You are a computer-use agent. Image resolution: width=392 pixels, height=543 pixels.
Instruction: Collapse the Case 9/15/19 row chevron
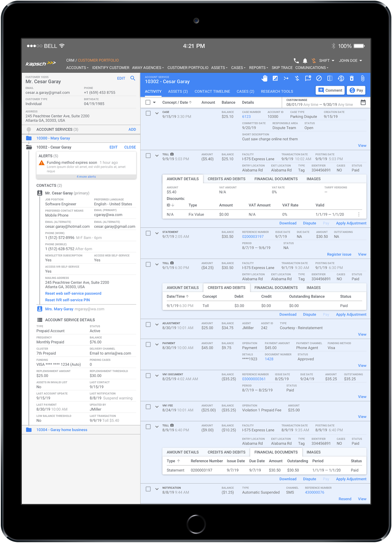pyautogui.click(x=157, y=113)
